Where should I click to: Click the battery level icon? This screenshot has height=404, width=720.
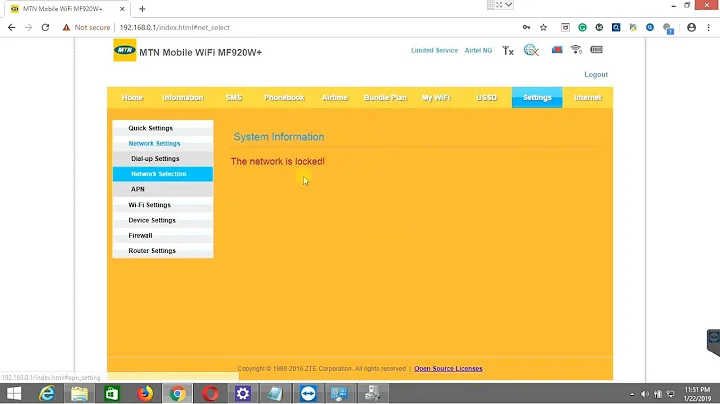596,49
